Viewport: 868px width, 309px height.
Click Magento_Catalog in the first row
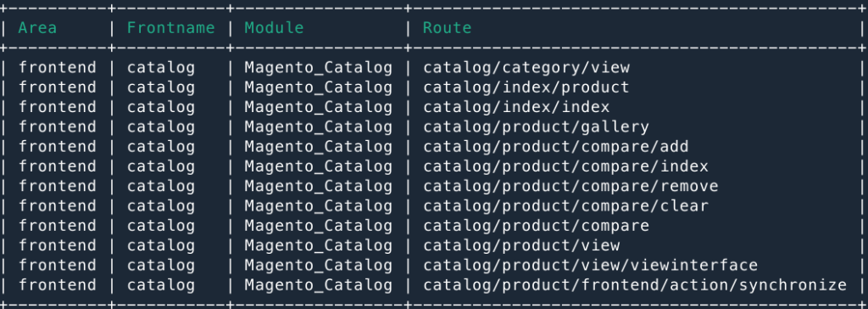[x=319, y=68]
